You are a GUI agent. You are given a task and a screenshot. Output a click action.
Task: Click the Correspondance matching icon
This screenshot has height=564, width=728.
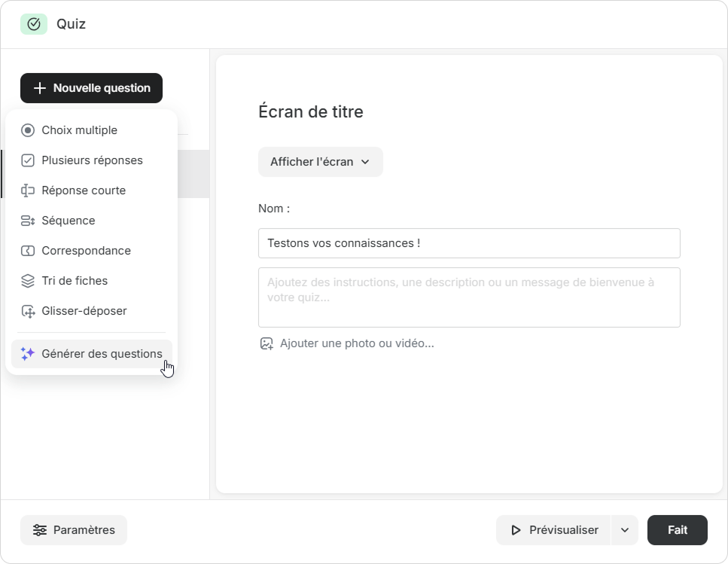pyautogui.click(x=28, y=251)
